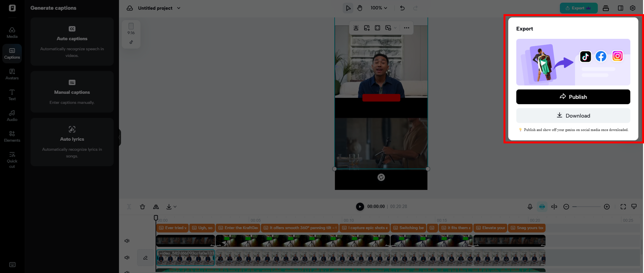Select the video_582d6b093ccfa0e333 clip thumbnail
This screenshot has width=644, height=273.
[186, 258]
